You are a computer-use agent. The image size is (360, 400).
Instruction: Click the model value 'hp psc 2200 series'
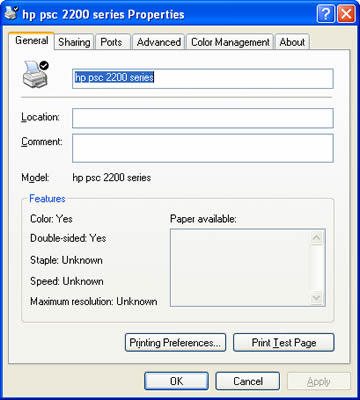point(112,177)
